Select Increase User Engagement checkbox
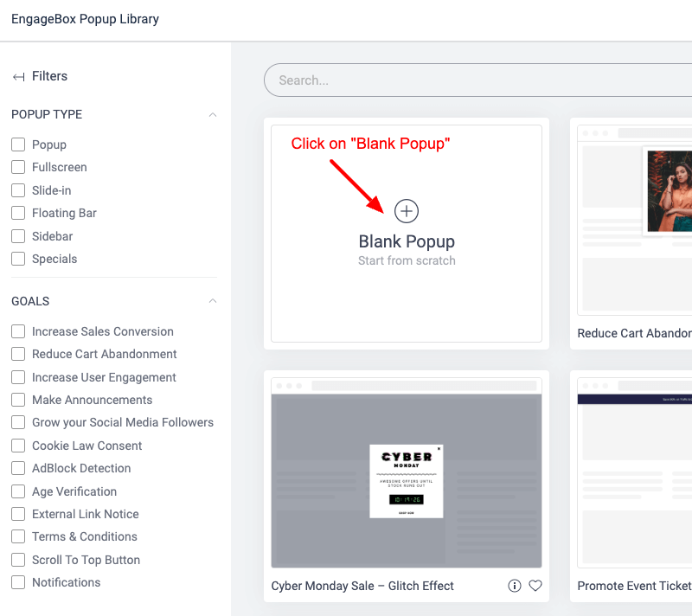Screen dimensions: 692x616 (18, 377)
